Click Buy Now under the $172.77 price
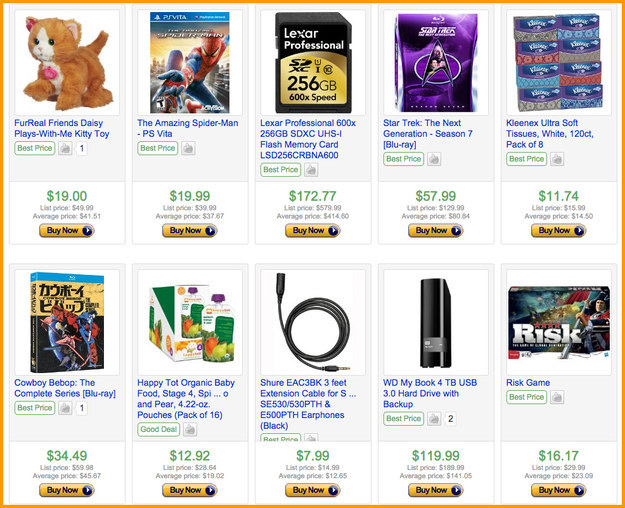The width and height of the screenshot is (625, 508). (309, 230)
